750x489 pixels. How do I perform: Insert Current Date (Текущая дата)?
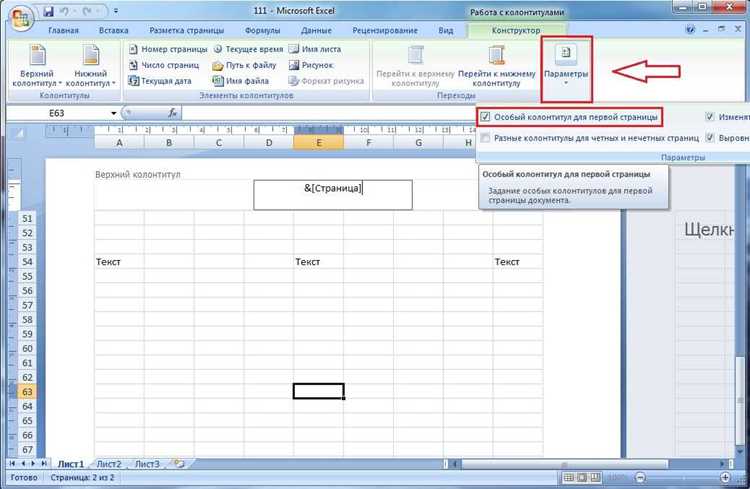click(x=160, y=81)
